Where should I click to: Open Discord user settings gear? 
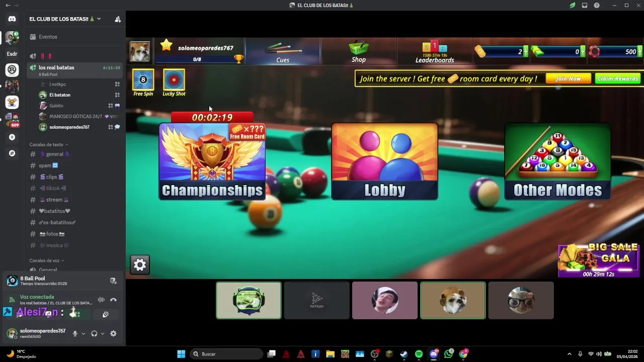coord(113,333)
